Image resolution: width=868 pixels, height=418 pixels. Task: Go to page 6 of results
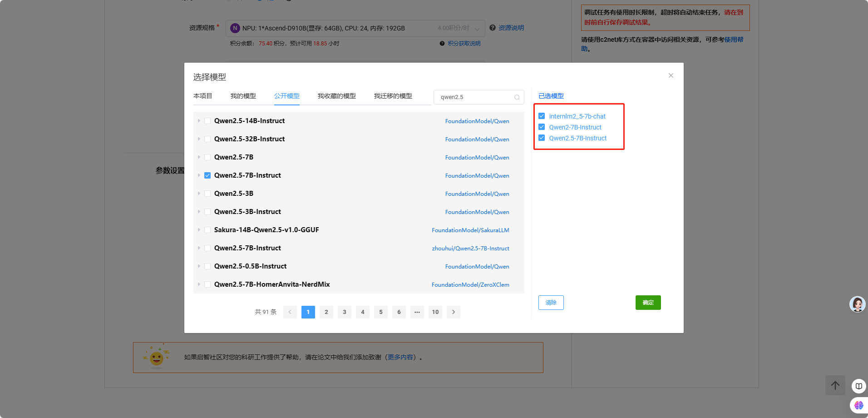click(x=399, y=312)
